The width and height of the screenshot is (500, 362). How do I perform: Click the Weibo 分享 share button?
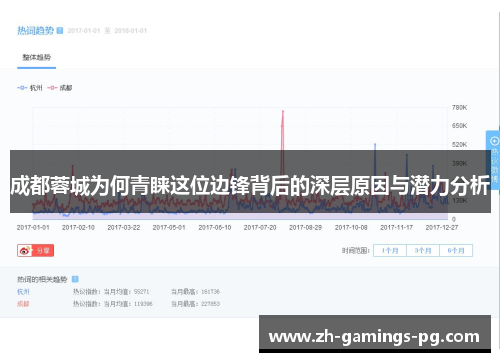36,251
